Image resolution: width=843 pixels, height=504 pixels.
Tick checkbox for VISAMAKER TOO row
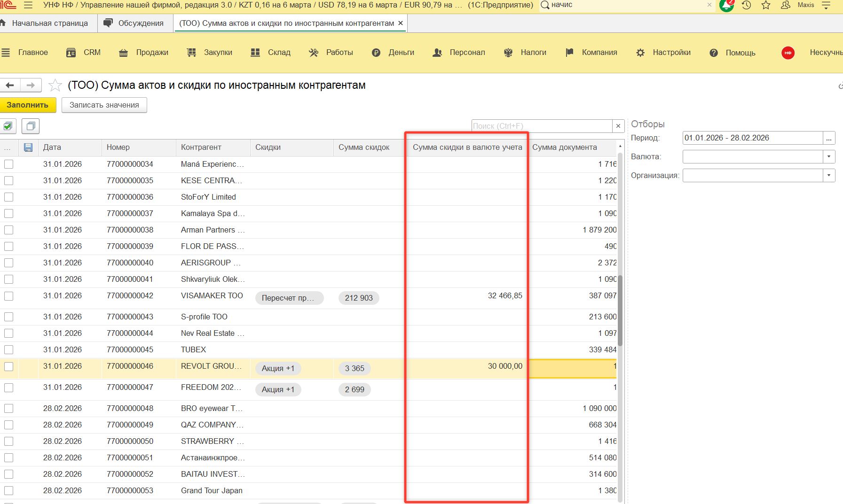(8, 296)
